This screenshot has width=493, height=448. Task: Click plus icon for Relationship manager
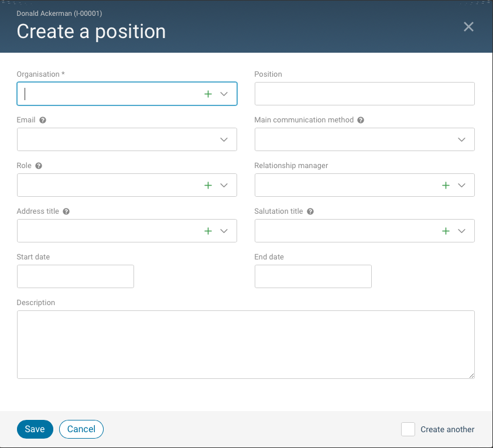tap(446, 185)
